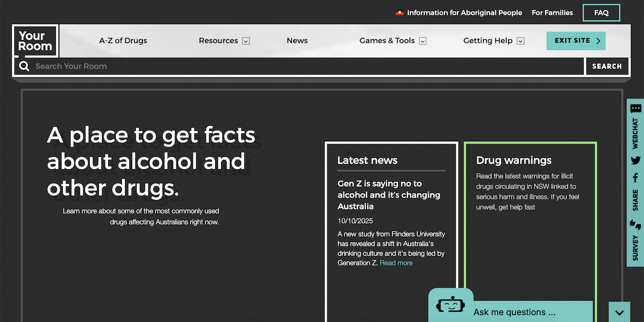Open the Webchat speech bubble icon
This screenshot has height=322, width=644.
[x=635, y=108]
